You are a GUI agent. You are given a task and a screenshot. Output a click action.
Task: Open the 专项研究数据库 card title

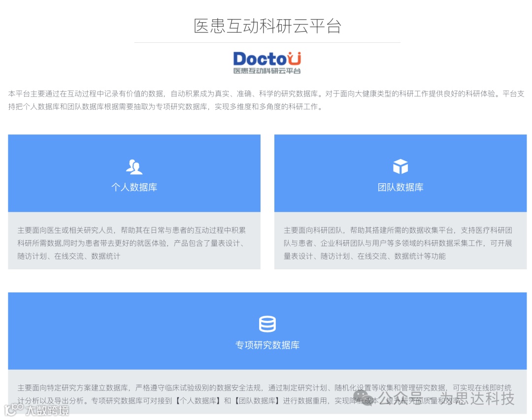[x=267, y=345]
